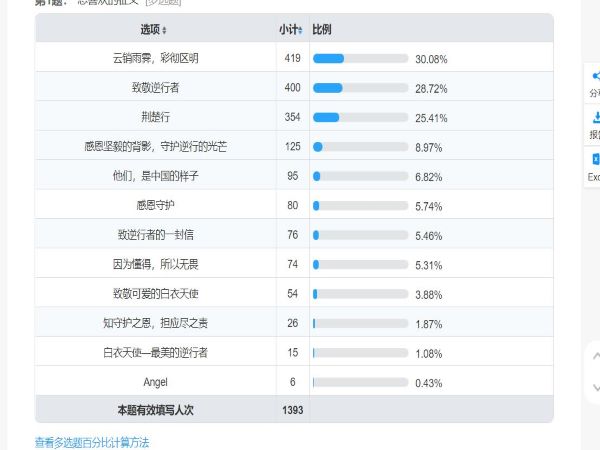Click the Angel option row
Viewport: 600px width, 450px height.
pyautogui.click(x=294, y=381)
